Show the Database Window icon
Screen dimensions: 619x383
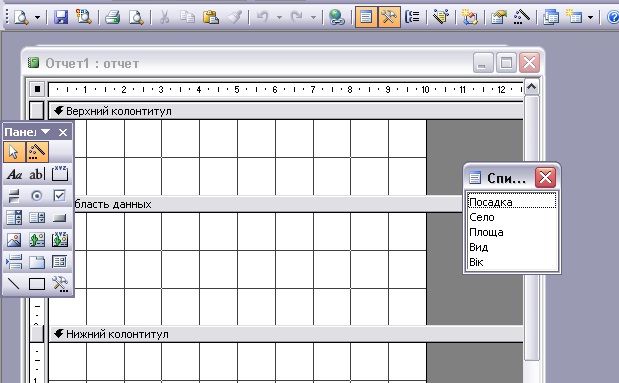[551, 17]
